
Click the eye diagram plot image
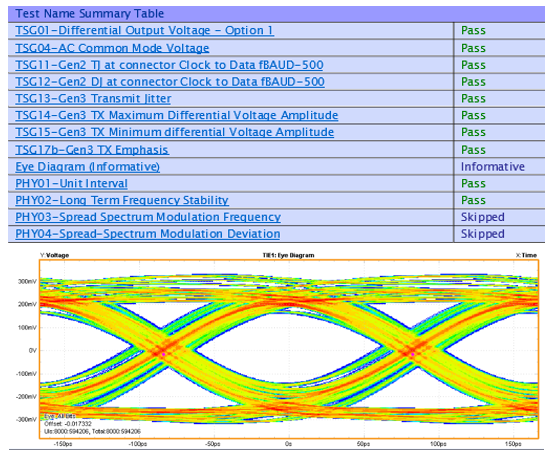[289, 349]
